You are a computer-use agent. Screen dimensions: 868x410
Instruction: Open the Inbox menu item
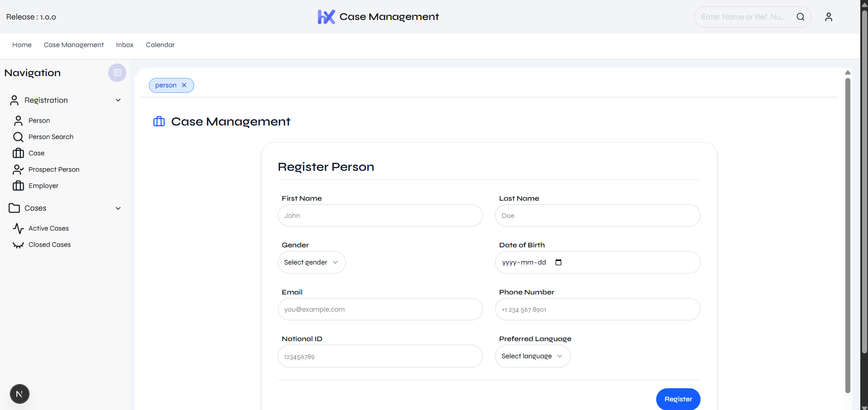(124, 45)
